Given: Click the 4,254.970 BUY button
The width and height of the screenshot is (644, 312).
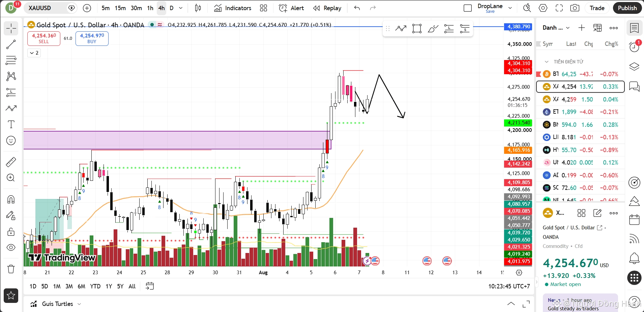Looking at the screenshot, I should pyautogui.click(x=92, y=38).
